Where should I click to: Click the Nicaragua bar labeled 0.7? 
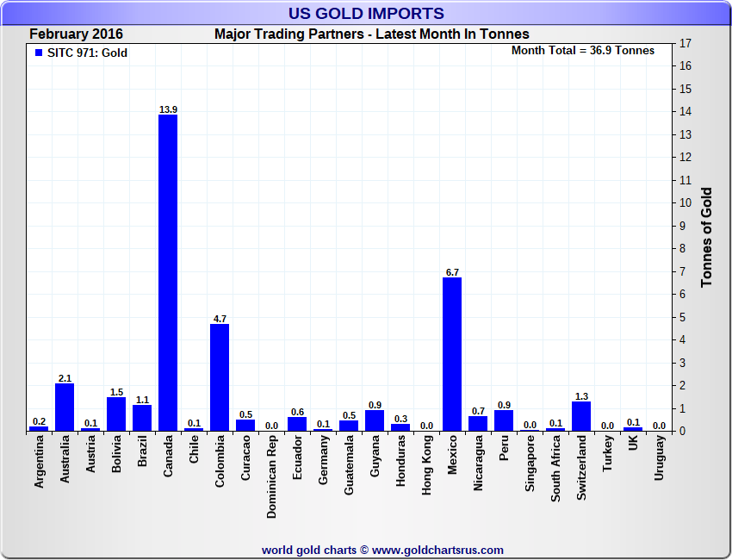478,424
